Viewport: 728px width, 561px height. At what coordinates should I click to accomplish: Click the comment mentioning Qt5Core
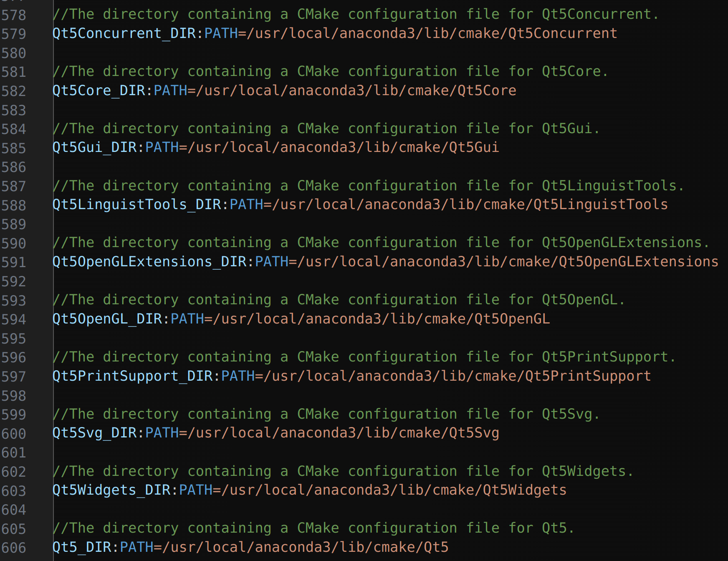coord(331,72)
